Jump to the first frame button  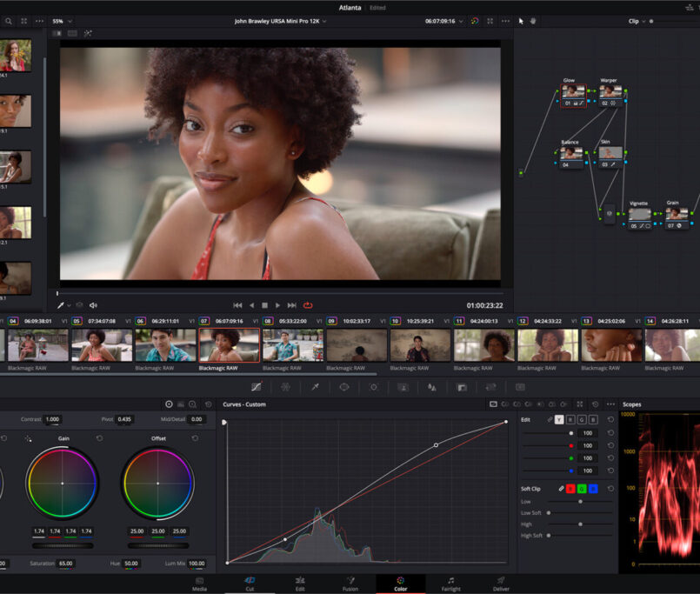[237, 305]
